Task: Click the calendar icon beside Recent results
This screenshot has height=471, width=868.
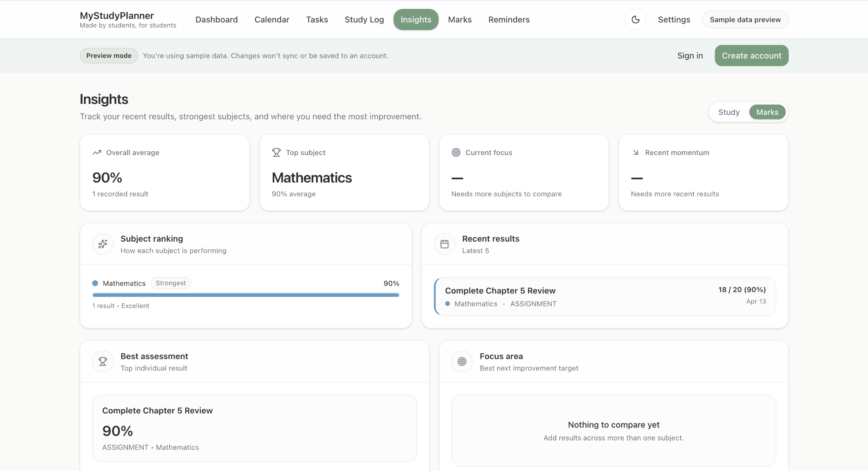Action: point(444,244)
